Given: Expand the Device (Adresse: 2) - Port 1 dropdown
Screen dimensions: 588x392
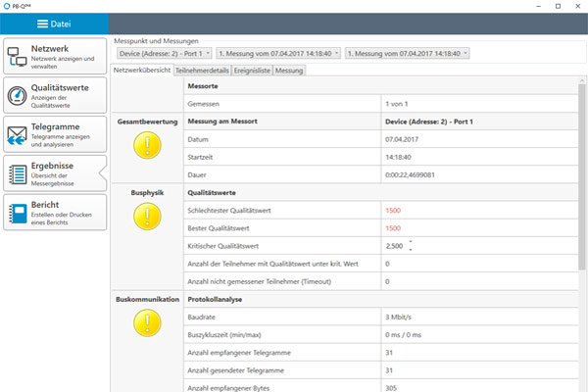Looking at the screenshot, I should [x=165, y=53].
